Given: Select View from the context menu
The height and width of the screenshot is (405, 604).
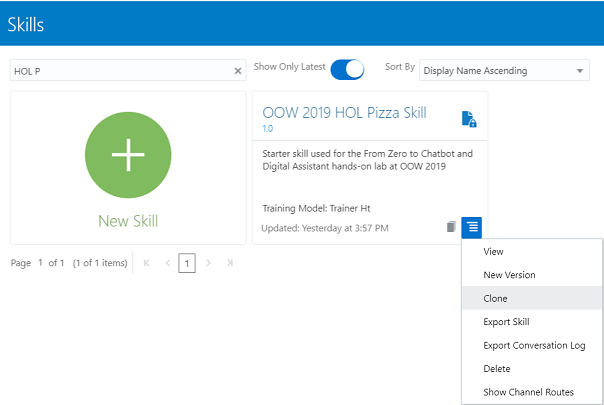Looking at the screenshot, I should coord(532,252).
